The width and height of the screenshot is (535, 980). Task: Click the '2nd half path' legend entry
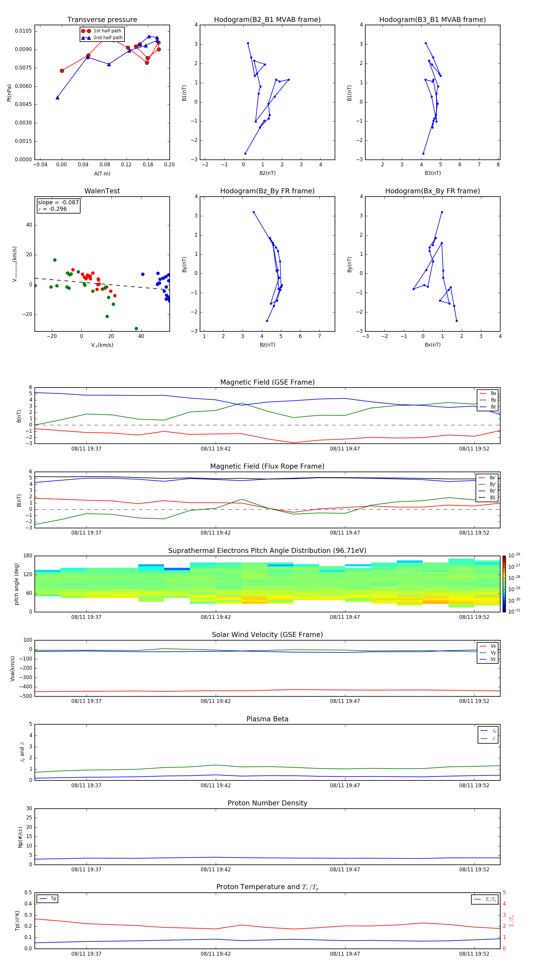(x=102, y=38)
